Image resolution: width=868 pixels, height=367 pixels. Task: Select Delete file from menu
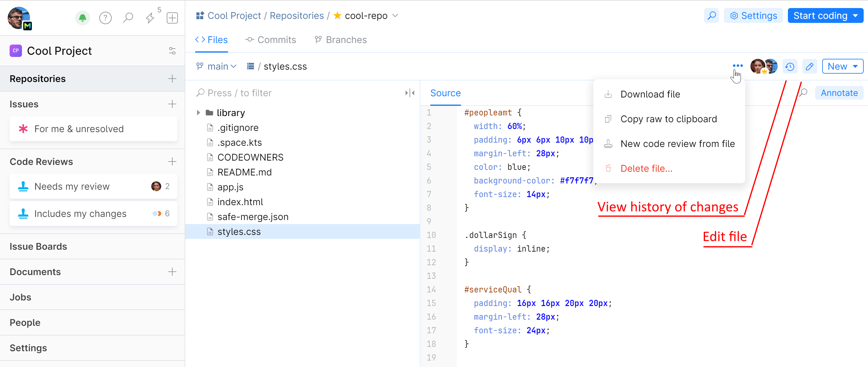tap(646, 169)
